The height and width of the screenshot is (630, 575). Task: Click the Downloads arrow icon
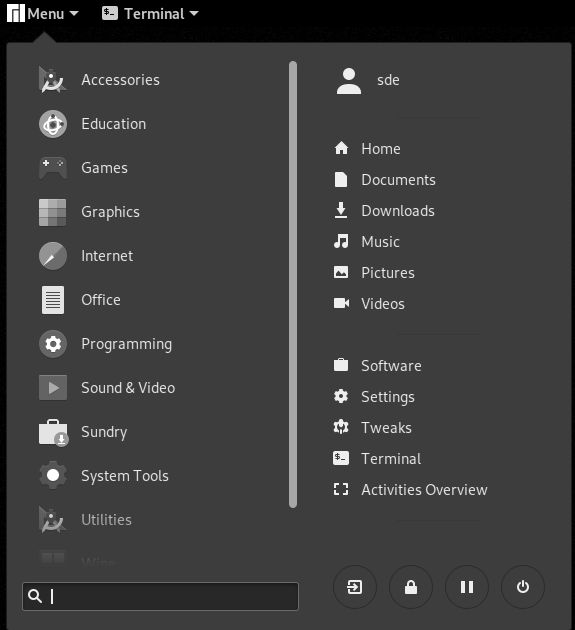coord(341,210)
